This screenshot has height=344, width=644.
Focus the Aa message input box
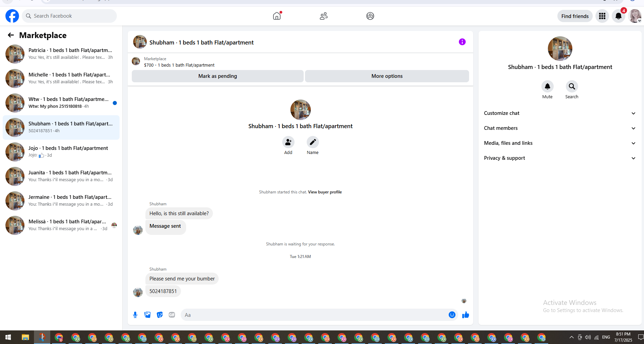point(315,315)
